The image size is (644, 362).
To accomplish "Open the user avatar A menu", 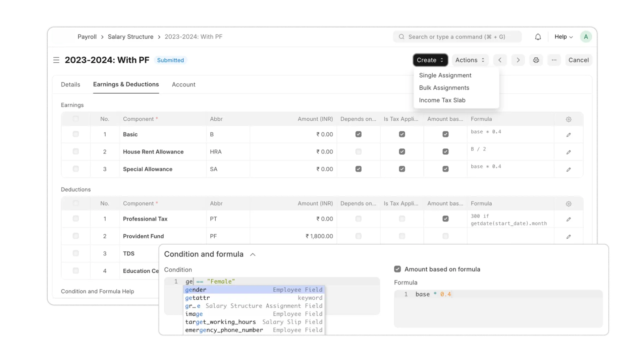I will [586, 37].
